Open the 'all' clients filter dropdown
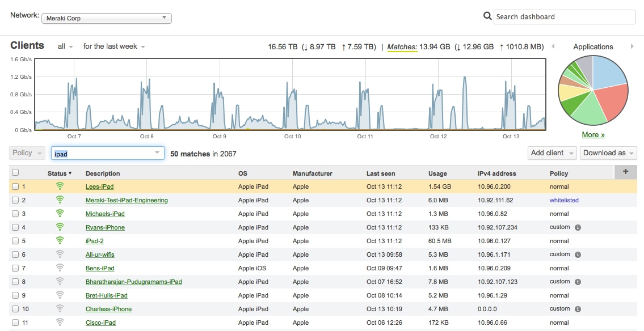The height and width of the screenshot is (331, 644). pyautogui.click(x=65, y=46)
